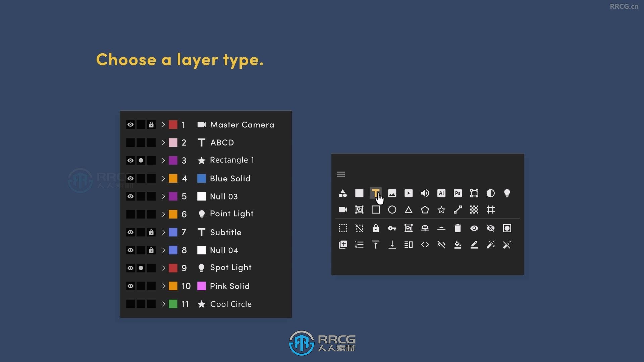Expand layer 4 Blue Solid properties

(164, 178)
